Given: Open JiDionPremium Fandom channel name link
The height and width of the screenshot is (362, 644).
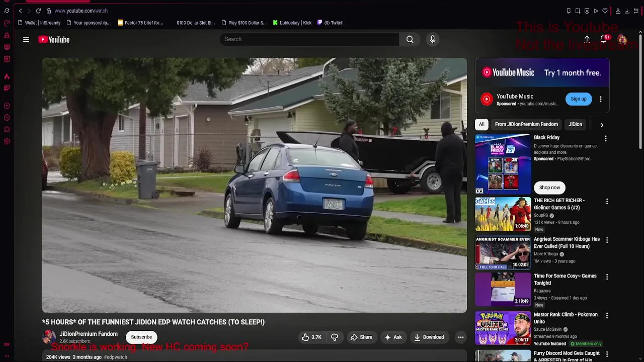Looking at the screenshot, I should click(89, 334).
